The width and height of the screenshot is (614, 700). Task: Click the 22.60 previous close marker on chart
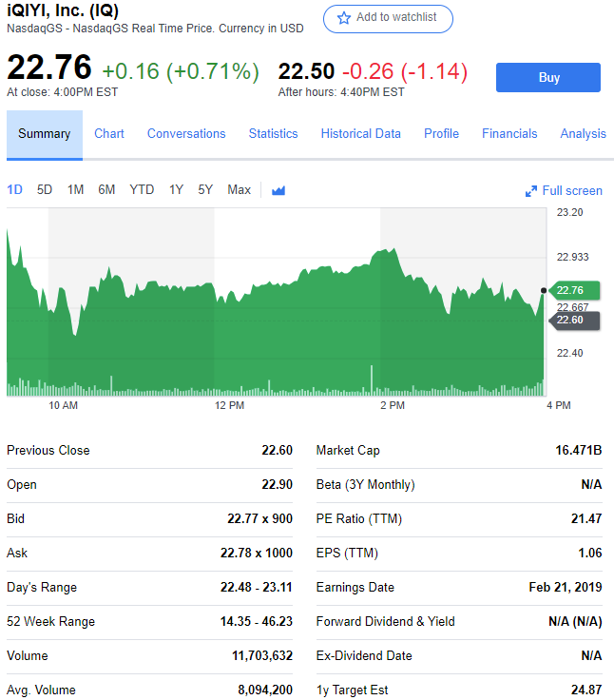pyautogui.click(x=574, y=321)
